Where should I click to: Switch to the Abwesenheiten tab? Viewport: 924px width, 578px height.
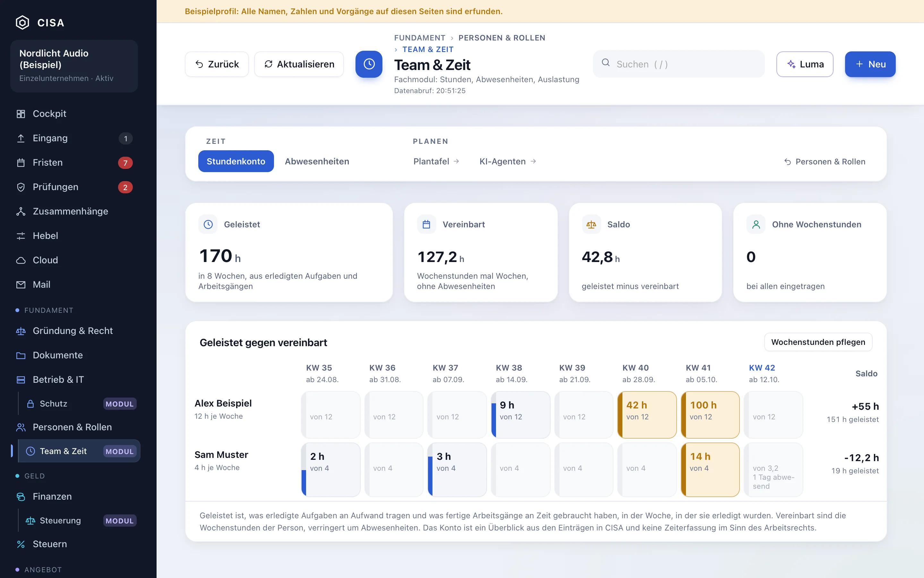pyautogui.click(x=317, y=161)
